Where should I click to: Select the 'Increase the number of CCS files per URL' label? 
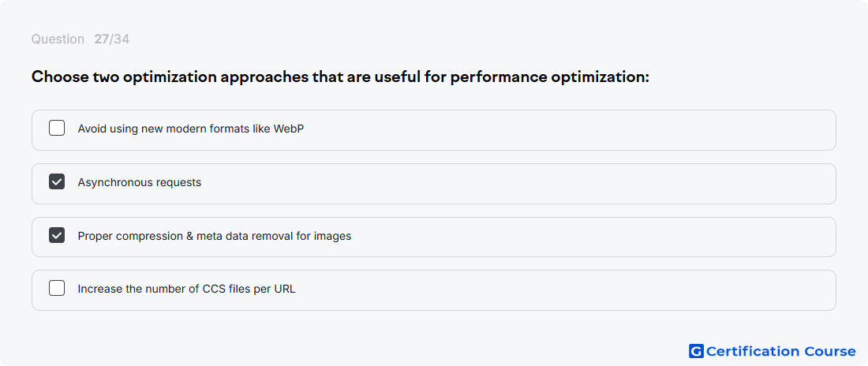pos(186,289)
